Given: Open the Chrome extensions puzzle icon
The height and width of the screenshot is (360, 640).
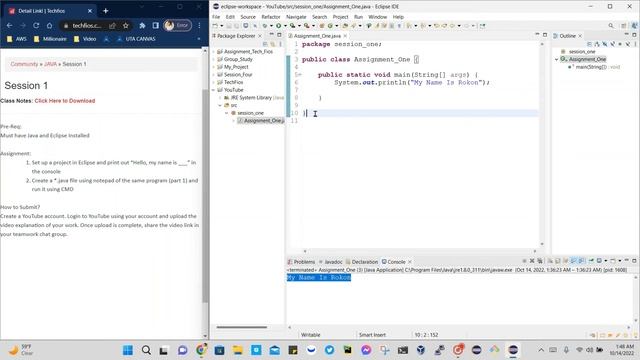Looking at the screenshot, I should click(142, 25).
